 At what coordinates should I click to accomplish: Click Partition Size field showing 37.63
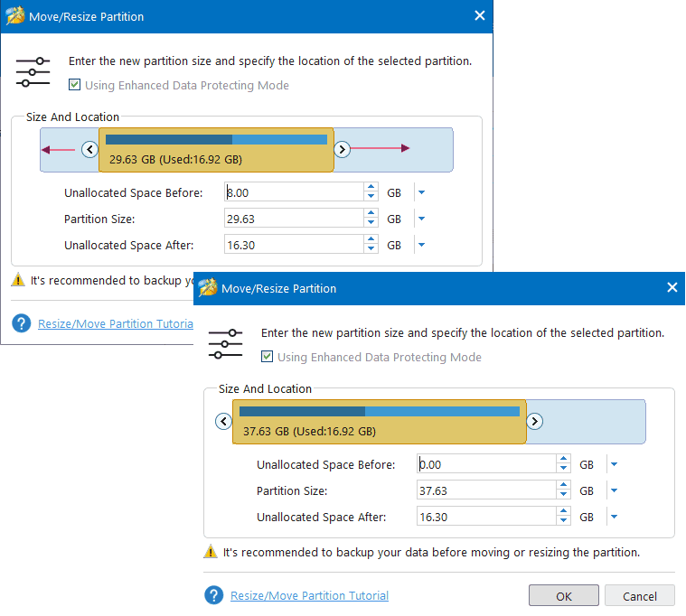point(486,490)
